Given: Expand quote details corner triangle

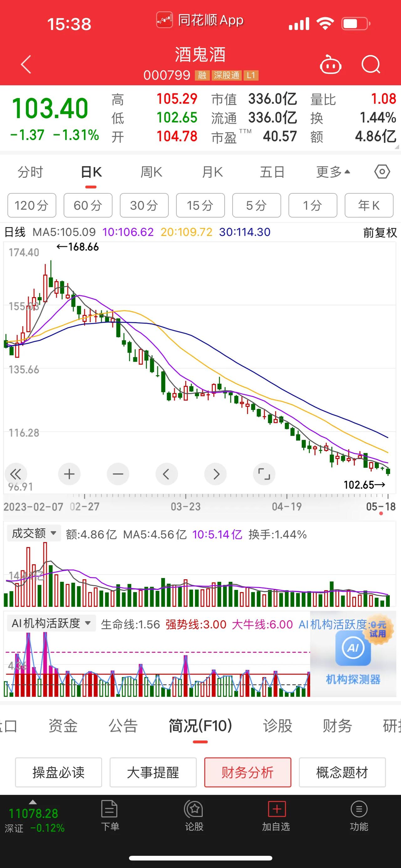Looking at the screenshot, I should pyautogui.click(x=397, y=147).
